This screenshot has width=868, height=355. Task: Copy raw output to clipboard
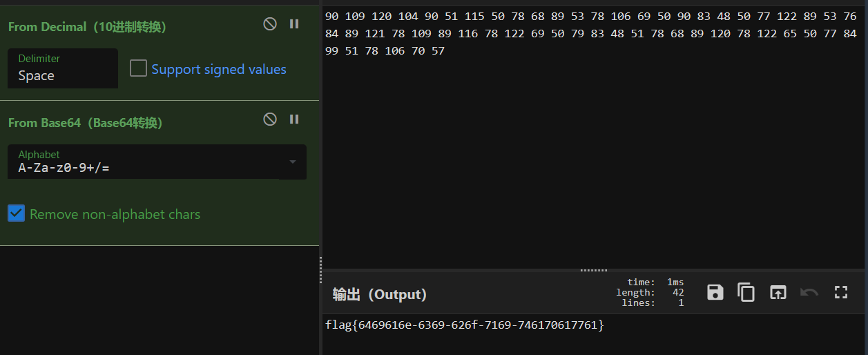(x=746, y=292)
